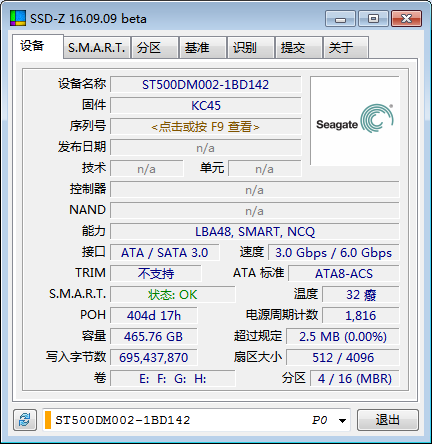Click the refresh drives icon button
Image resolution: width=432 pixels, height=444 pixels.
coord(25,420)
